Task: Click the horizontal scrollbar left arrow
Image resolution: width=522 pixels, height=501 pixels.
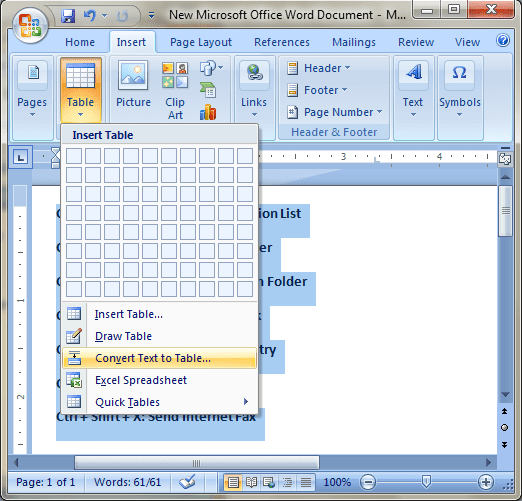Action: pos(16,463)
